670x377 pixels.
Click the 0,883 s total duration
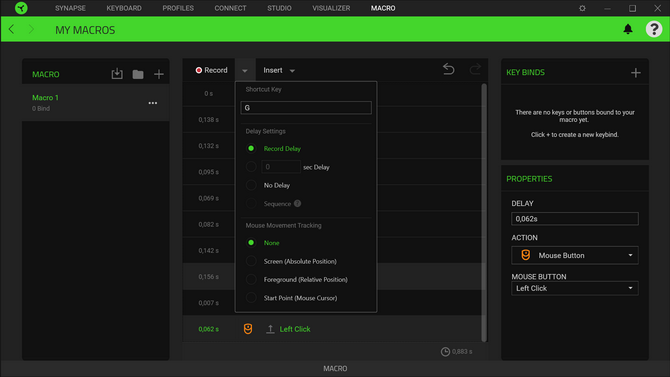pyautogui.click(x=462, y=351)
